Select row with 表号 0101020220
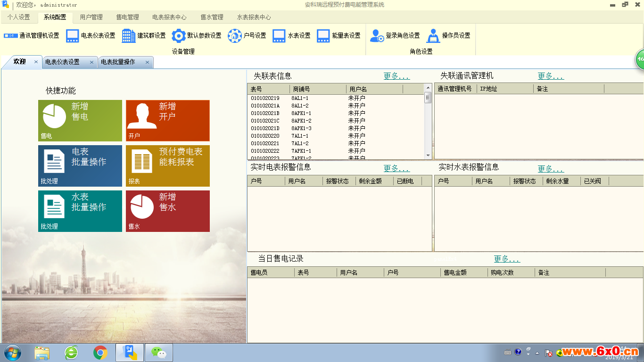 336,136
